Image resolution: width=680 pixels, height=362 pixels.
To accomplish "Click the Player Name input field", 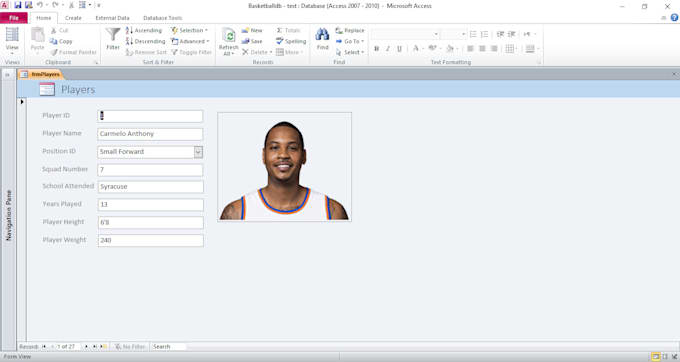I will click(150, 134).
